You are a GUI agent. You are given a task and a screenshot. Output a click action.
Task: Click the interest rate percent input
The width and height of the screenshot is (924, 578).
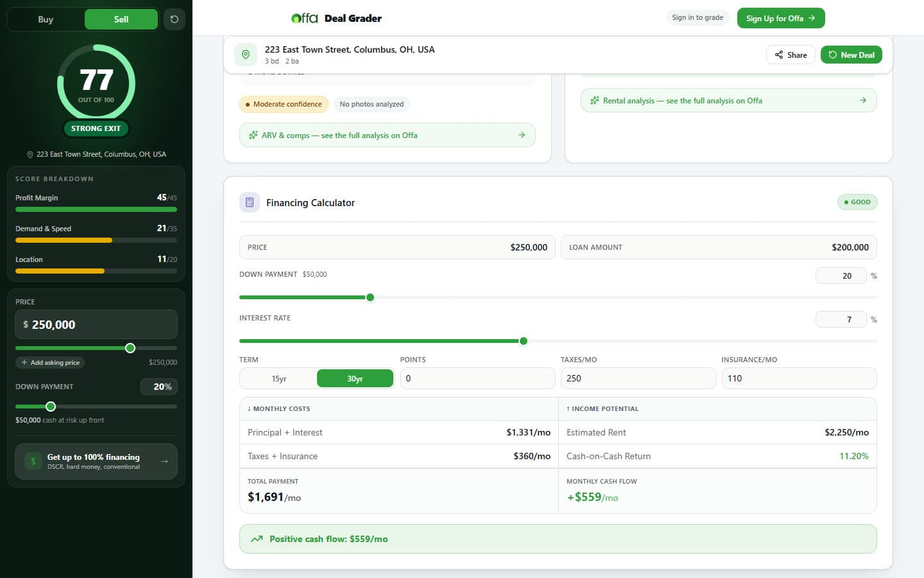coord(841,319)
